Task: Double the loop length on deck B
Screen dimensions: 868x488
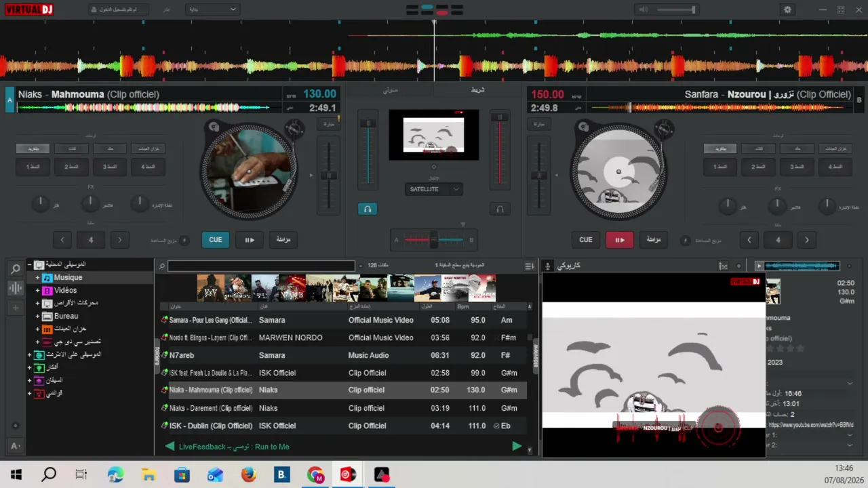Action: click(x=807, y=239)
